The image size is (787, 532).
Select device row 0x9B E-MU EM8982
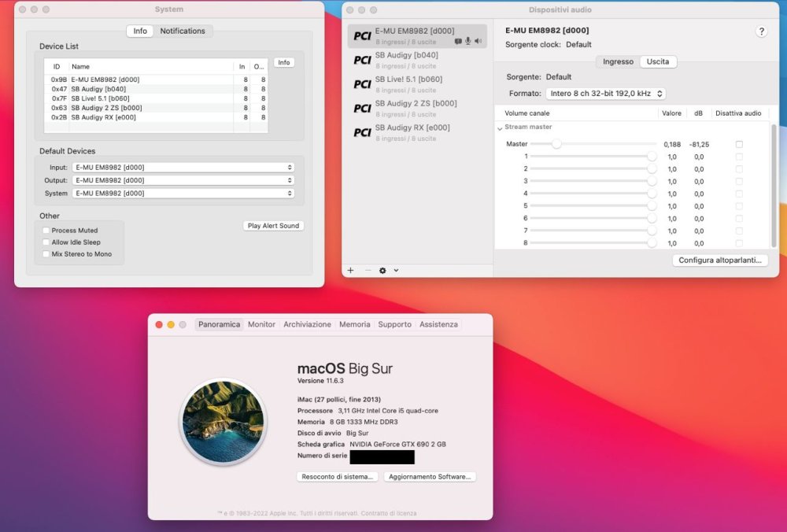point(156,79)
